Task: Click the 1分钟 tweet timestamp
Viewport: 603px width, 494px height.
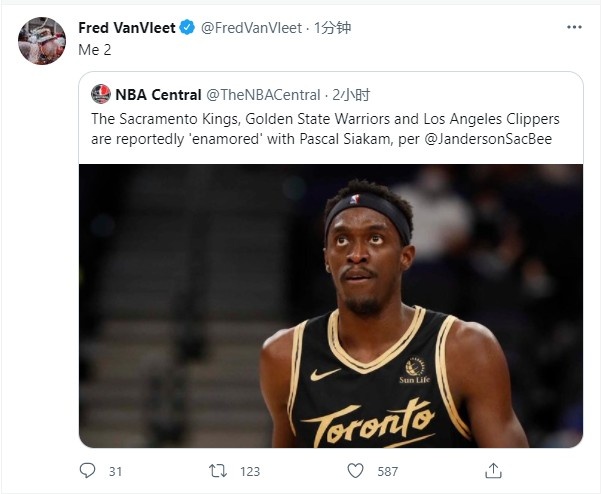Action: 333,28
